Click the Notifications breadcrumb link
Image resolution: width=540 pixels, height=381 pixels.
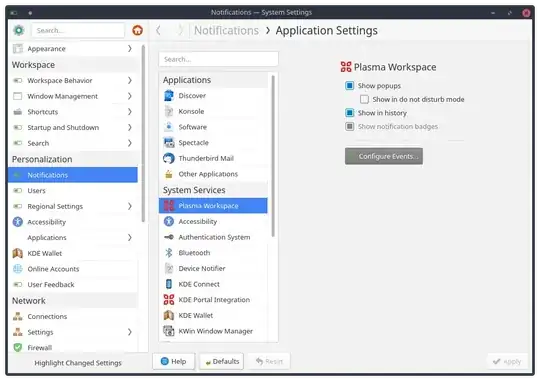click(x=226, y=31)
